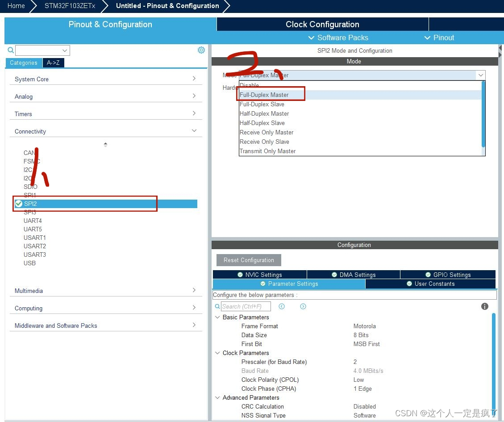
Task: Collapse the Advanced Parameters group
Action: point(217,397)
